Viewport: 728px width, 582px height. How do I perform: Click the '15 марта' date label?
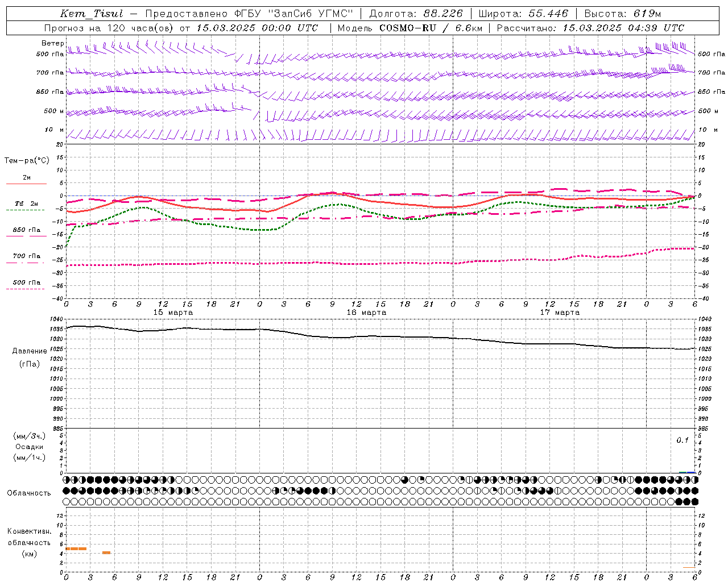pos(173,313)
